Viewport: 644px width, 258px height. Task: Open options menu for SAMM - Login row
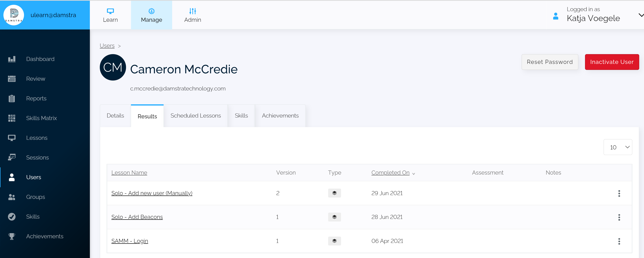click(x=619, y=241)
